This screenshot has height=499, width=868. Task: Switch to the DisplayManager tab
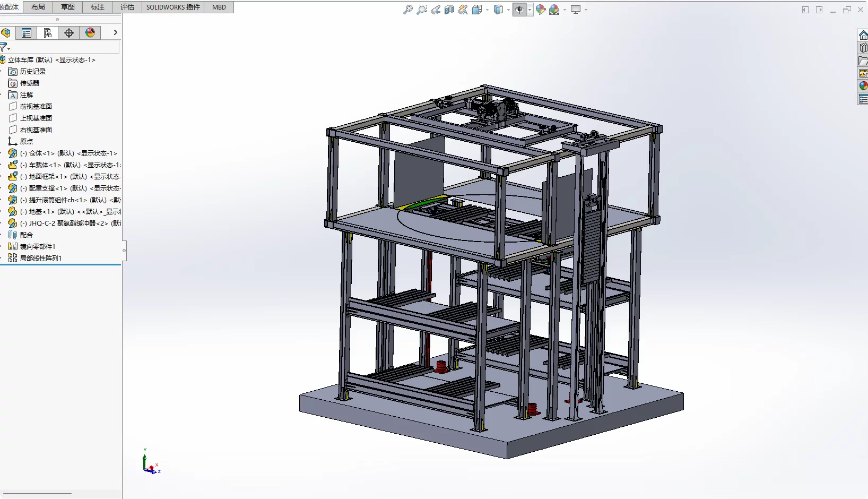[90, 33]
